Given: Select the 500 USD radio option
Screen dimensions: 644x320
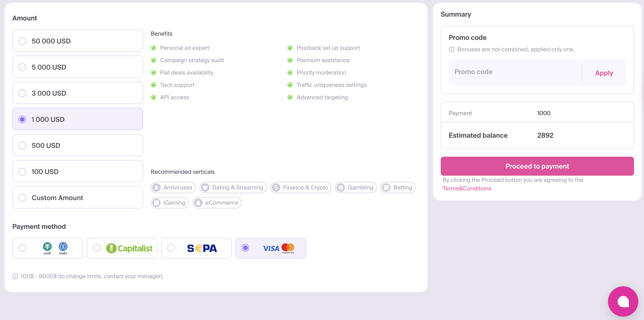Looking at the screenshot, I should click(x=23, y=146).
